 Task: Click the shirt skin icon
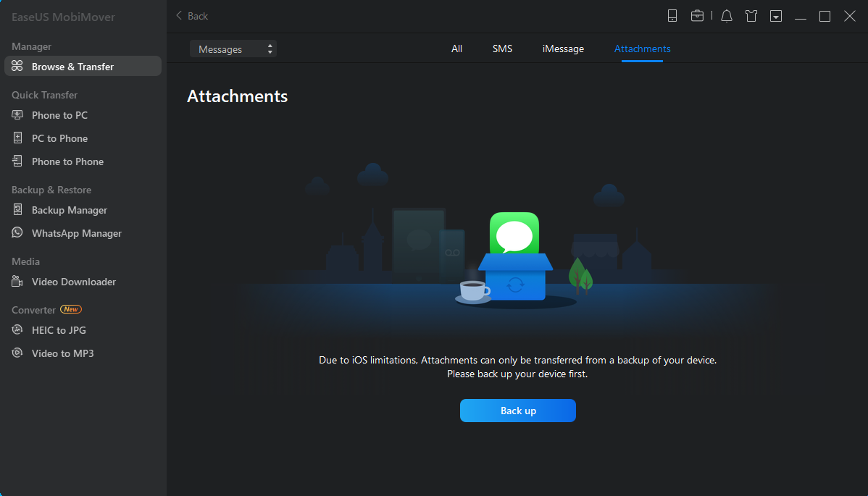(751, 16)
